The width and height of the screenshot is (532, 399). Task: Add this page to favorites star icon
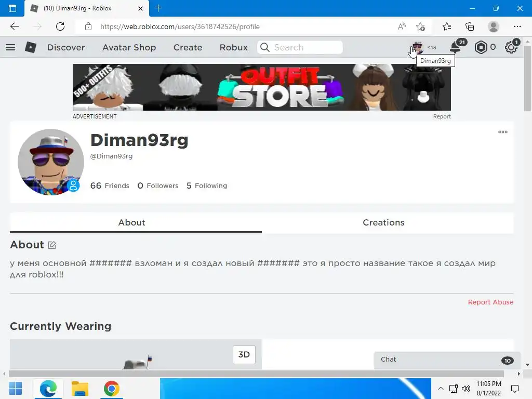pos(420,26)
